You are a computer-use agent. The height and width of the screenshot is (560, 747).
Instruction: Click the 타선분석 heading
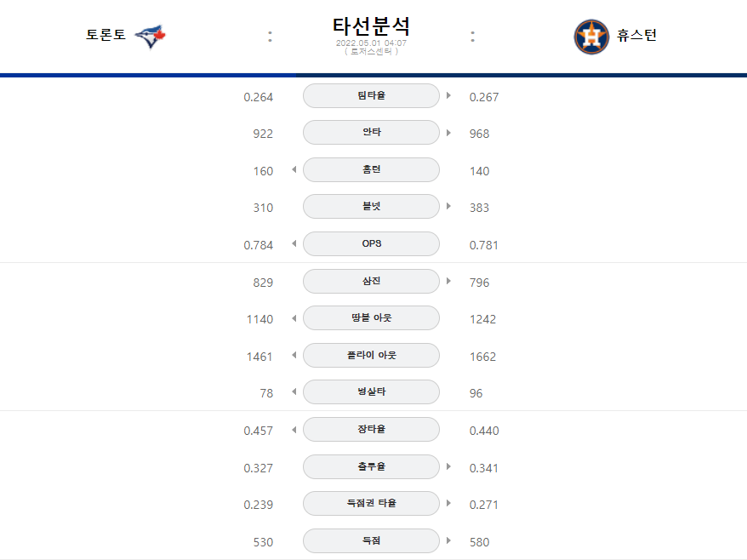tap(371, 26)
